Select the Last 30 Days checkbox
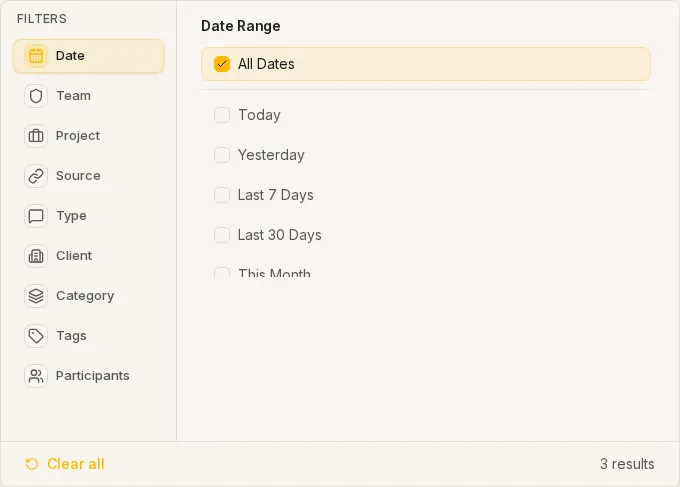 tap(222, 235)
